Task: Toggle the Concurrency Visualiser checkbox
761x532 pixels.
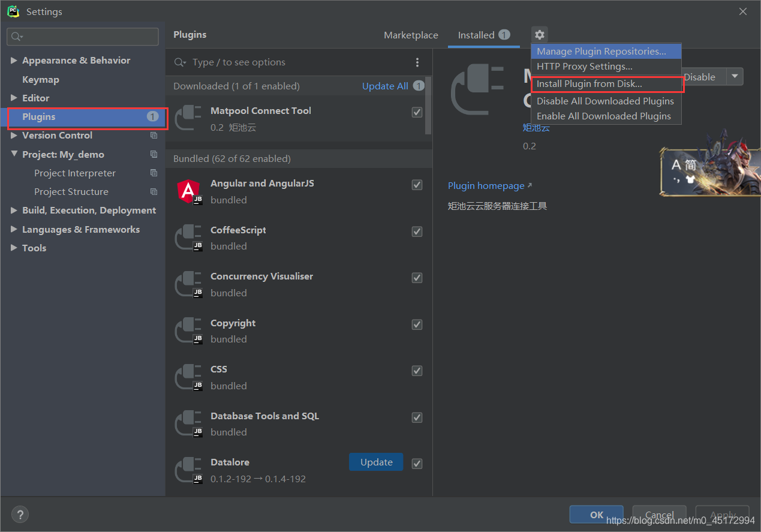Action: click(417, 278)
